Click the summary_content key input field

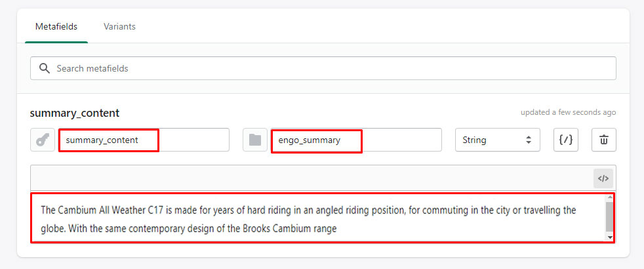(144, 140)
